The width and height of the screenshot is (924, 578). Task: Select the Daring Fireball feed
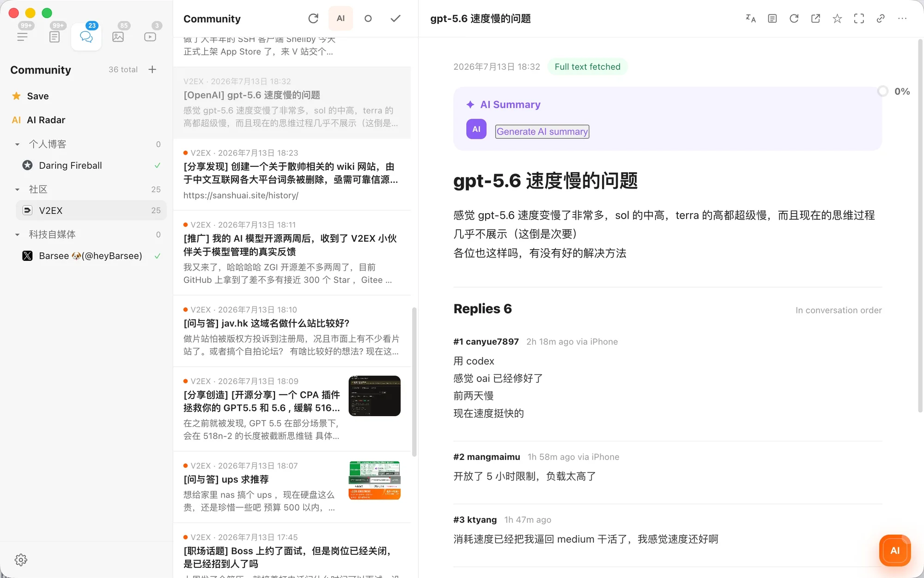91,165
